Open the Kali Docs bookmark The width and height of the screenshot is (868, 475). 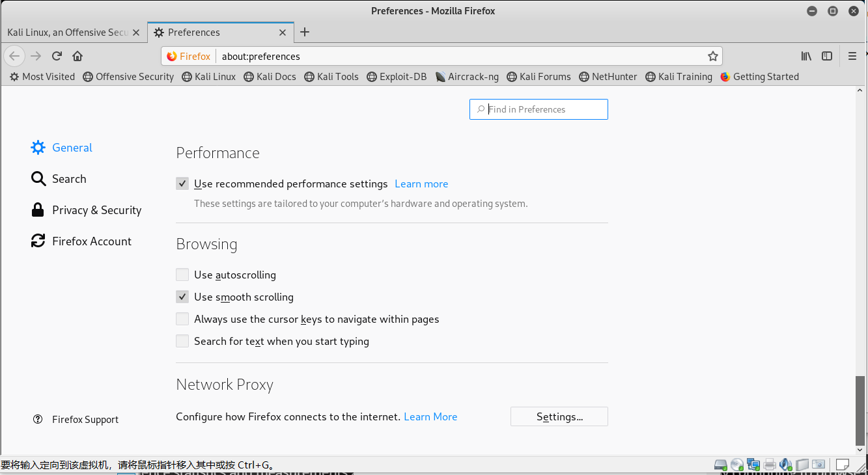[x=270, y=77]
